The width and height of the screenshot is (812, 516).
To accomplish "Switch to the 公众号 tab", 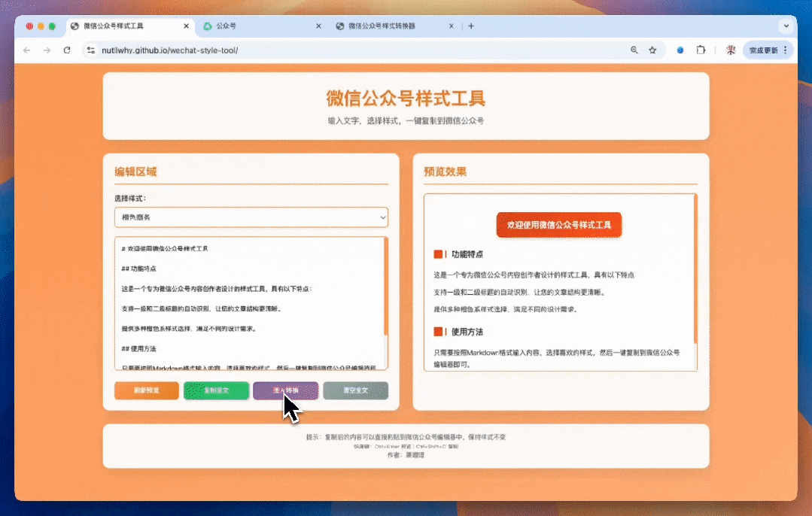I will point(262,26).
